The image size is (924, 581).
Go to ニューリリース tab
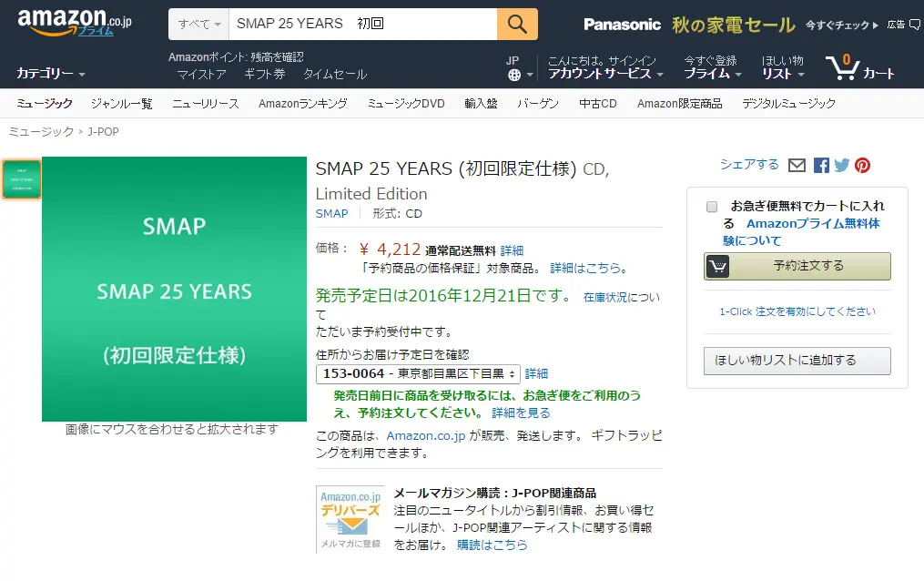(x=206, y=104)
